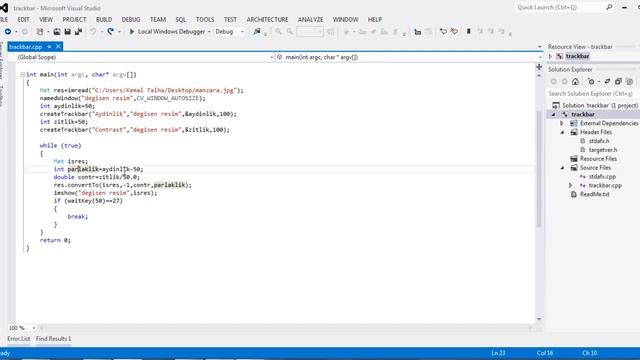Expand trackbar node in Resource View
This screenshot has width=640, height=360.
coord(551,56)
